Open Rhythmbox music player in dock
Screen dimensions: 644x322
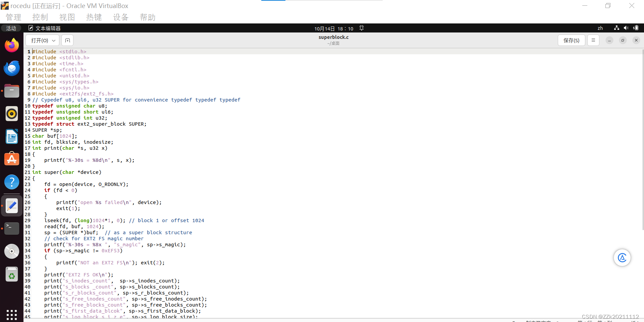pos(12,114)
